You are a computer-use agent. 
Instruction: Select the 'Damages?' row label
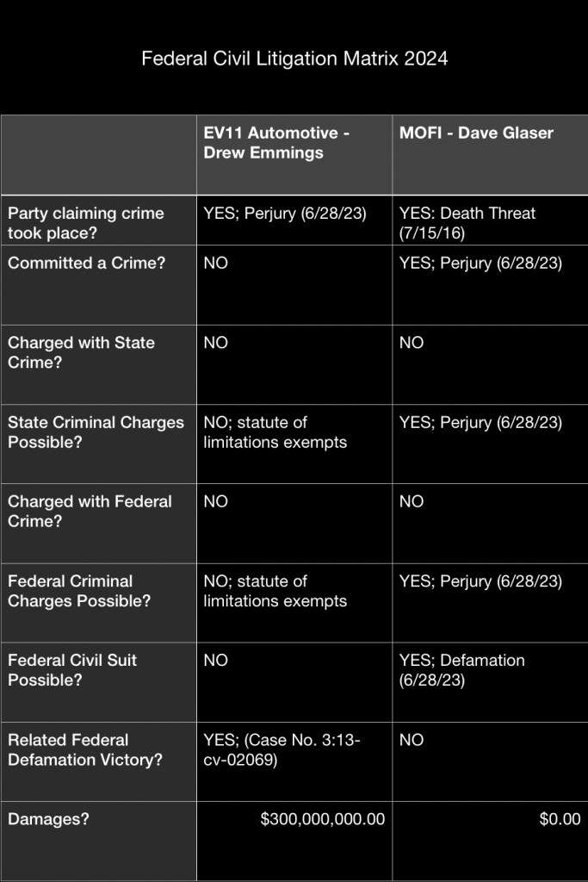point(48,819)
